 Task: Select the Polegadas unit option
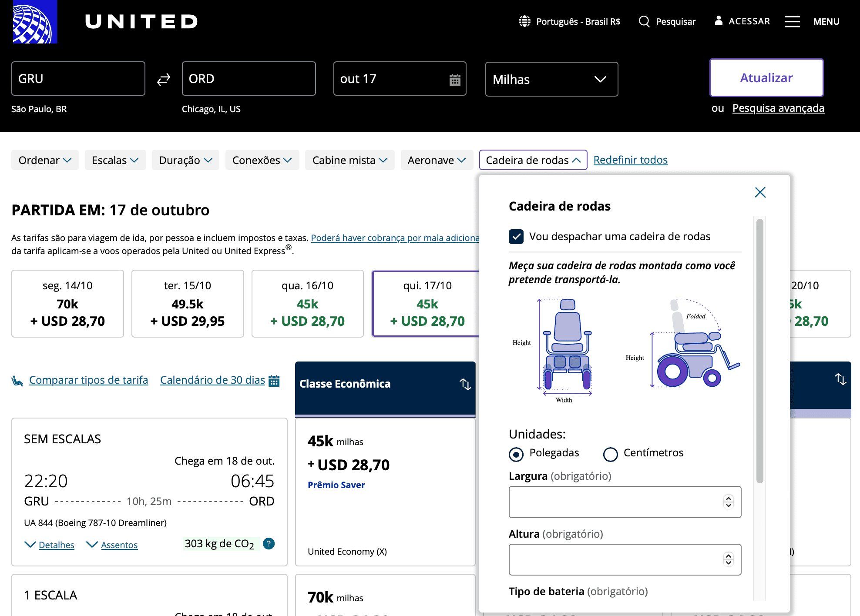click(x=516, y=454)
